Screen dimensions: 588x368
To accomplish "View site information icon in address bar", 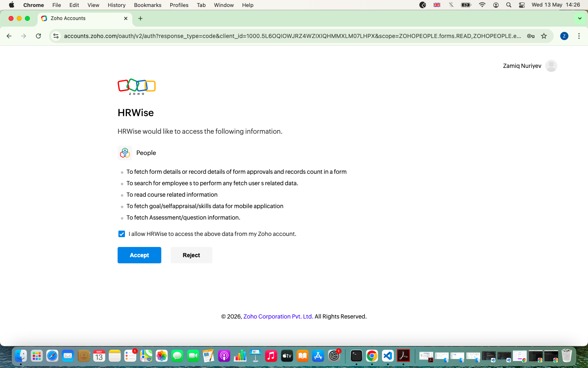I will pyautogui.click(x=56, y=36).
